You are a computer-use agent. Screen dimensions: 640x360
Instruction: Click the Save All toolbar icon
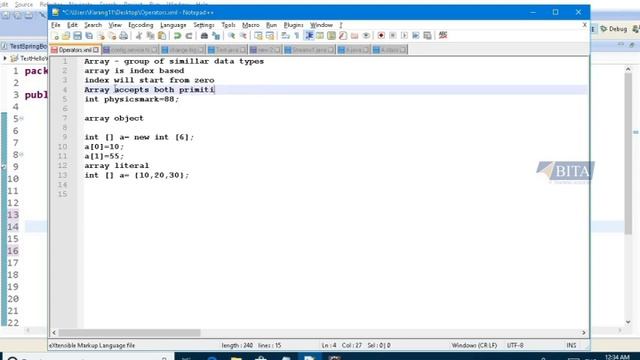[89, 36]
